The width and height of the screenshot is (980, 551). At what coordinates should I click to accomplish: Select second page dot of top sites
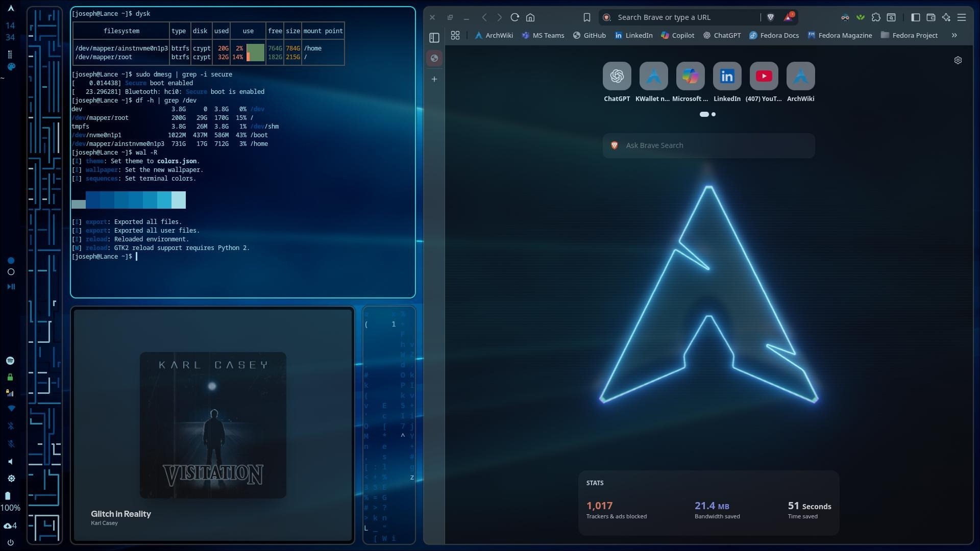point(714,114)
